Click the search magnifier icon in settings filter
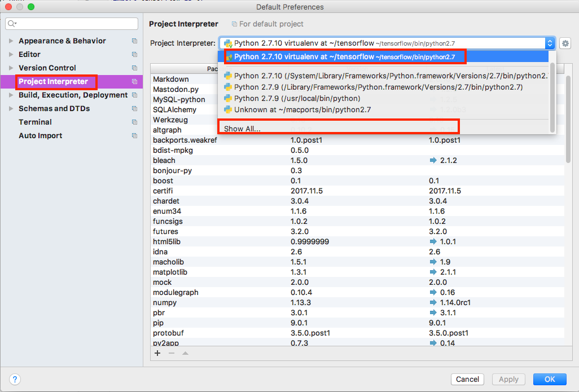Screen dimensions: 579x392 [12, 24]
